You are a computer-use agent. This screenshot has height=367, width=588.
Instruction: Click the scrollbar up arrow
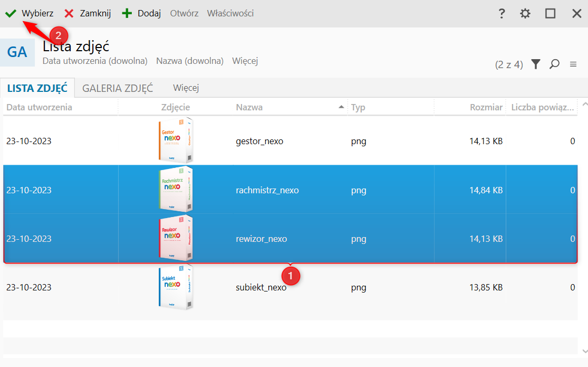(x=585, y=104)
